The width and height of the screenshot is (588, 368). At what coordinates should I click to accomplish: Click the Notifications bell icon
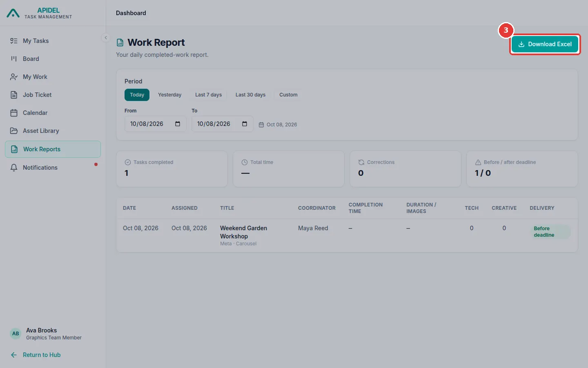pos(14,168)
